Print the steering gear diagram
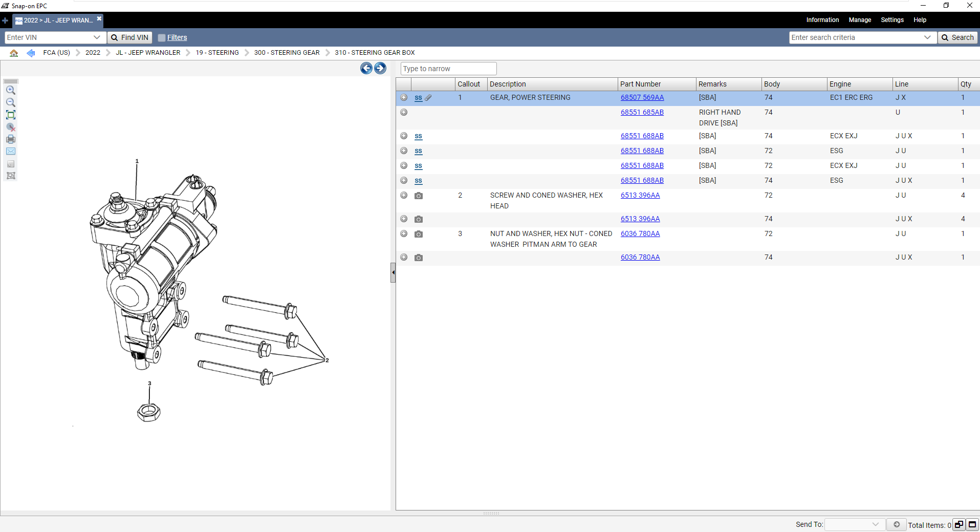The height and width of the screenshot is (532, 980). point(10,139)
